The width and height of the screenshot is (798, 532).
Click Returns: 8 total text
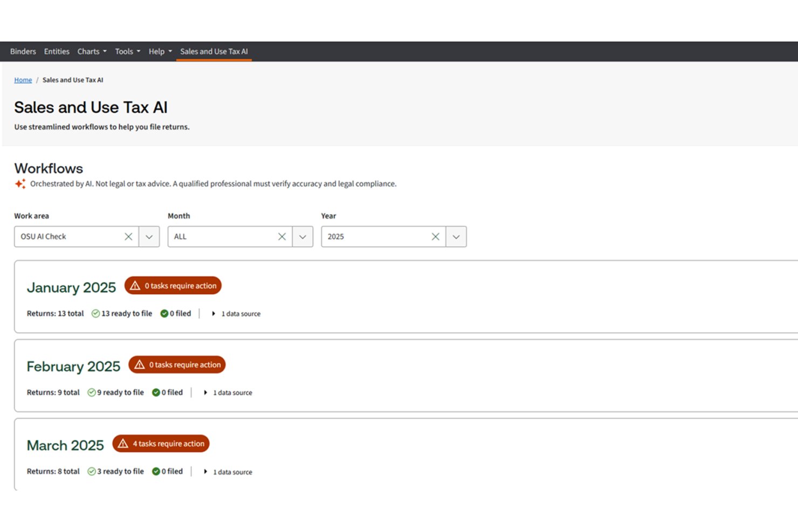(x=53, y=472)
